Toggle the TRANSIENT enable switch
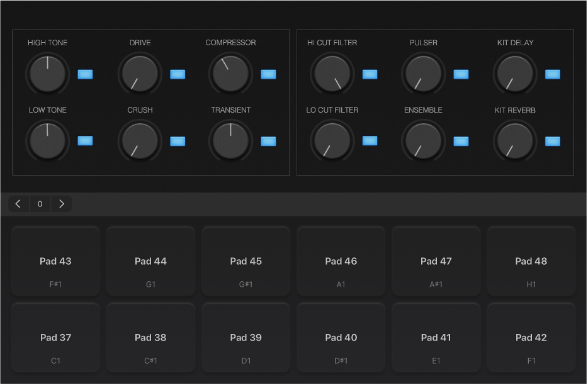The image size is (588, 385). tap(268, 142)
